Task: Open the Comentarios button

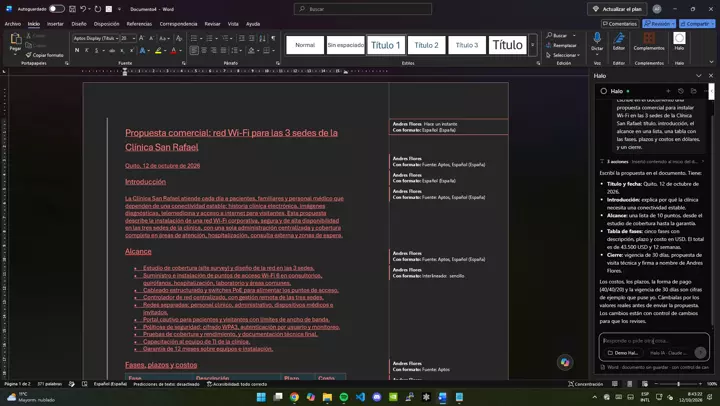Action: 619,23
